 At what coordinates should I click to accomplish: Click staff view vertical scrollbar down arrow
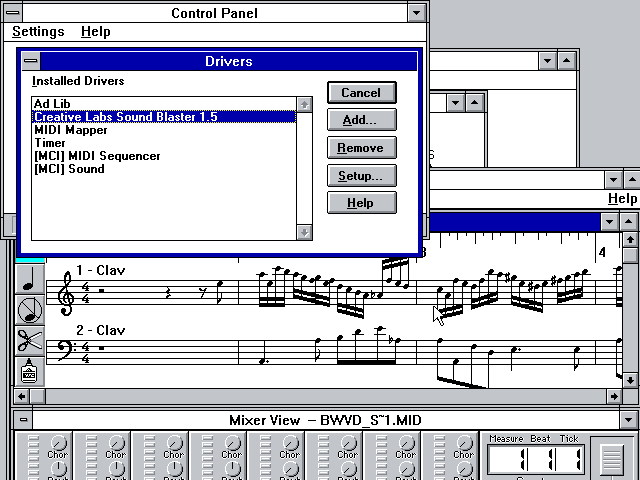pos(630,380)
